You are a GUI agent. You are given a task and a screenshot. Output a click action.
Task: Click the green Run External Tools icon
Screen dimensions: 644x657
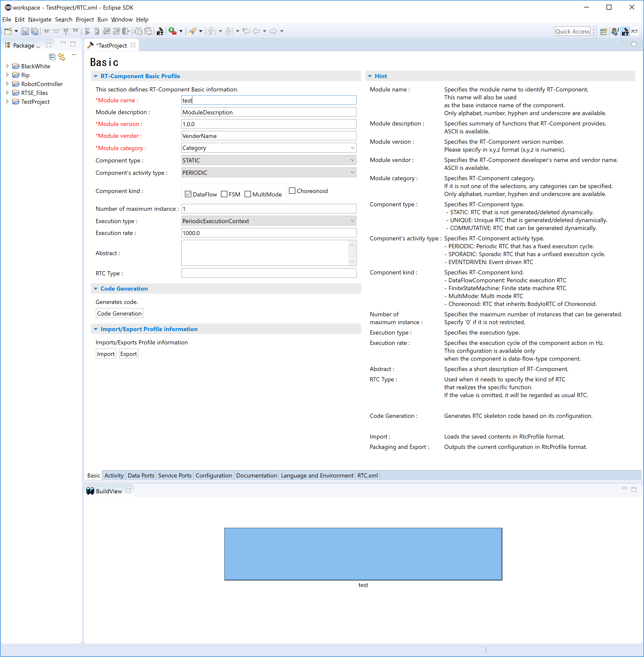point(173,31)
